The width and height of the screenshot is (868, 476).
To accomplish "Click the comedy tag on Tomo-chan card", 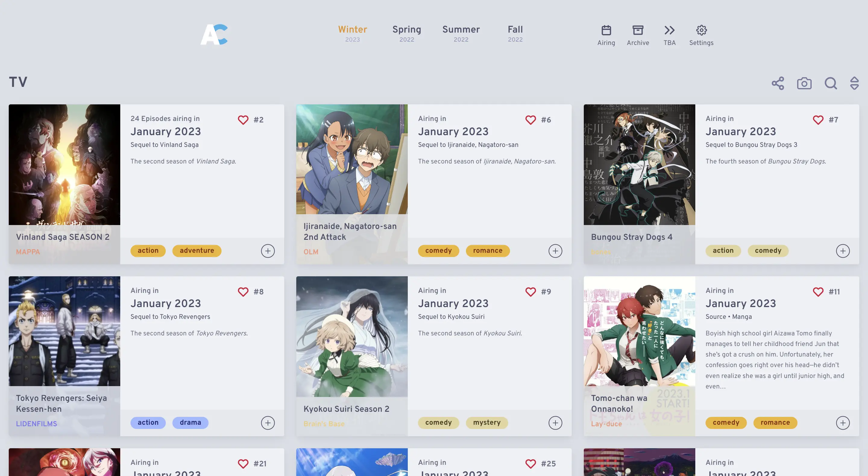I will point(726,423).
